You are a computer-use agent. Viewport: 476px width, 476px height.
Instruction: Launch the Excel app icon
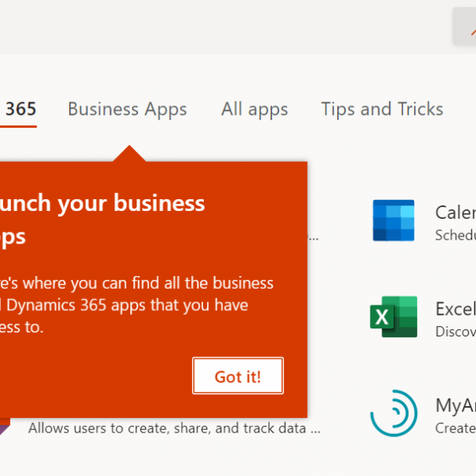[x=393, y=317]
